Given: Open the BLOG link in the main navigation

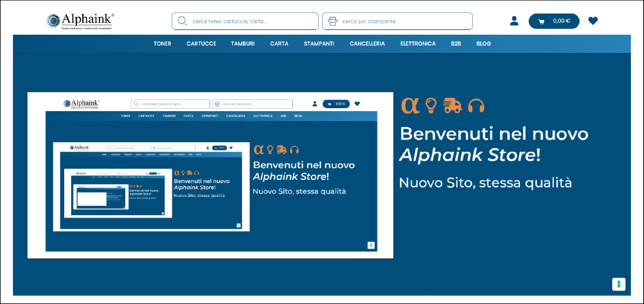Looking at the screenshot, I should click(483, 44).
